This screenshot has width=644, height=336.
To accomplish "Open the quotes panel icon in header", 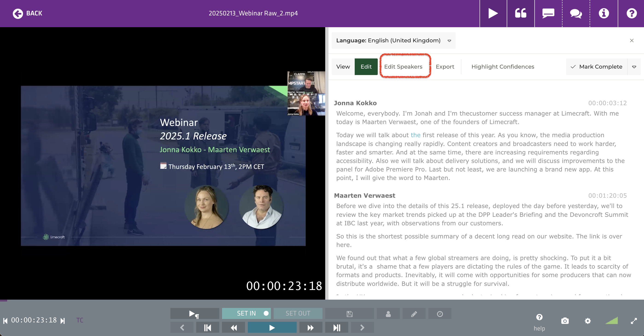I will [x=521, y=13].
